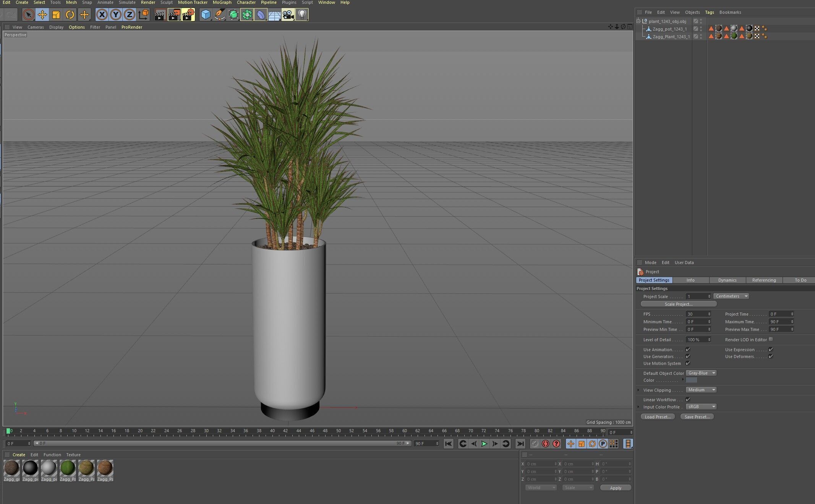Click the project Color swatch
815x504 pixels.
click(691, 380)
